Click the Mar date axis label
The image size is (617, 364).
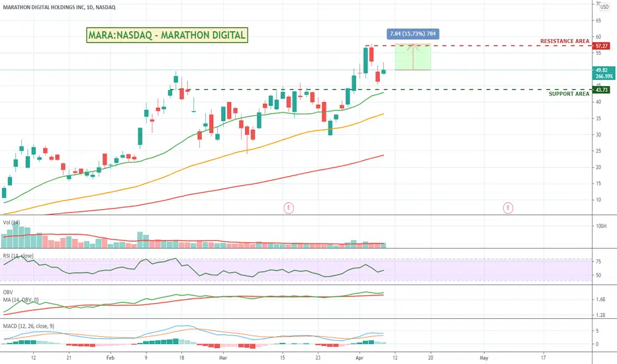coord(223,357)
